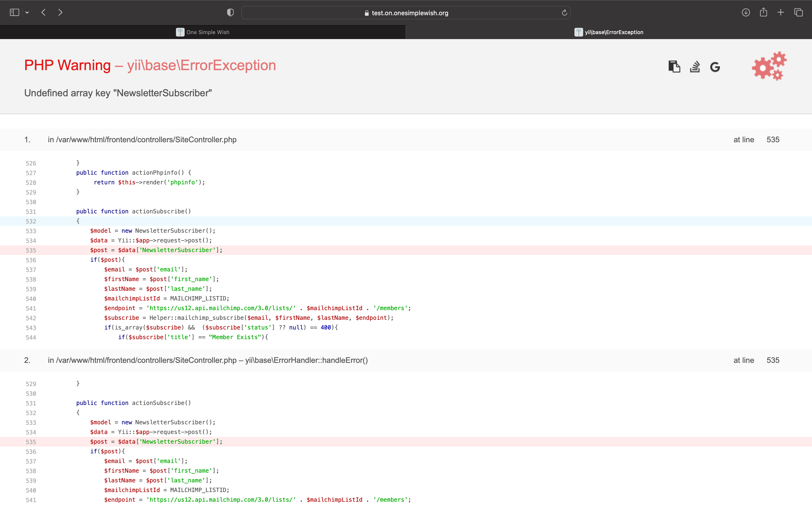The height and width of the screenshot is (508, 812).
Task: Collapse stack frame 1 SiteController.php header
Action: pyautogui.click(x=406, y=140)
